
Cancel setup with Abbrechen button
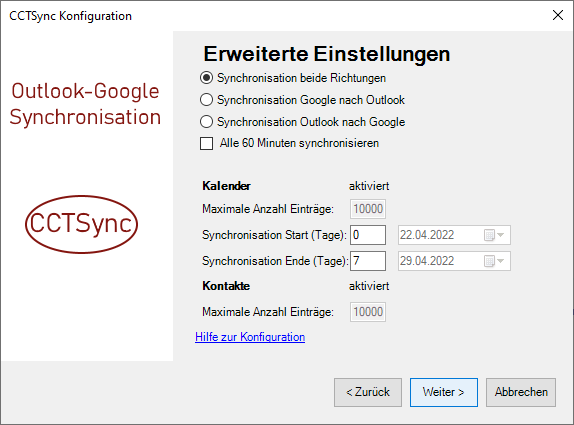[521, 392]
